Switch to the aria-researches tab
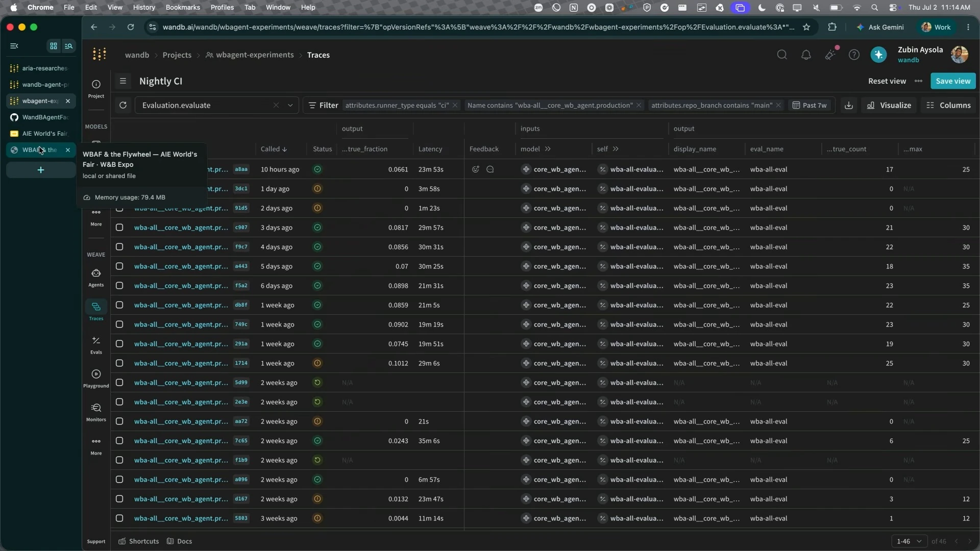The height and width of the screenshot is (551, 980). point(41,68)
